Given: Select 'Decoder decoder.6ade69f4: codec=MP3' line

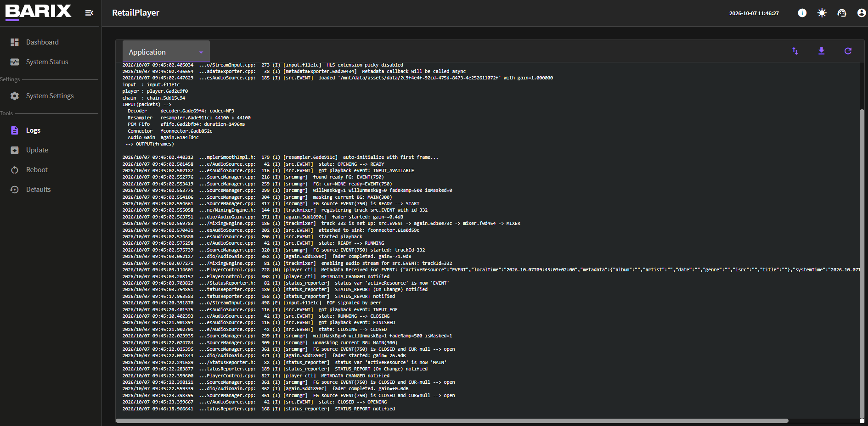Looking at the screenshot, I should (x=181, y=111).
